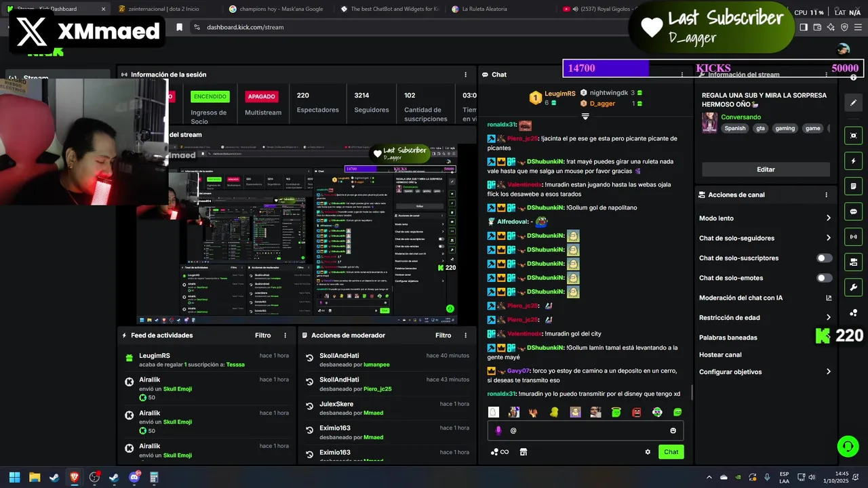Screen dimensions: 868x488
Task: Toggle Chat de solo-suscriptores switch
Action: point(824,258)
